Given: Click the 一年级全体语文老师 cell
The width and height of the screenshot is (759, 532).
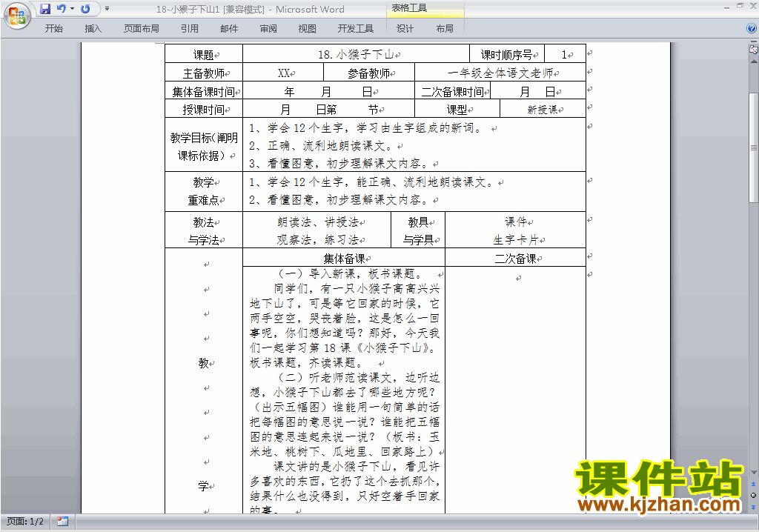Looking at the screenshot, I should 500,73.
